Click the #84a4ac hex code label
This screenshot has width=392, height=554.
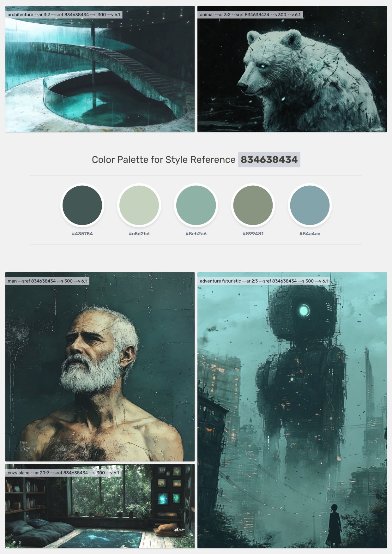310,234
